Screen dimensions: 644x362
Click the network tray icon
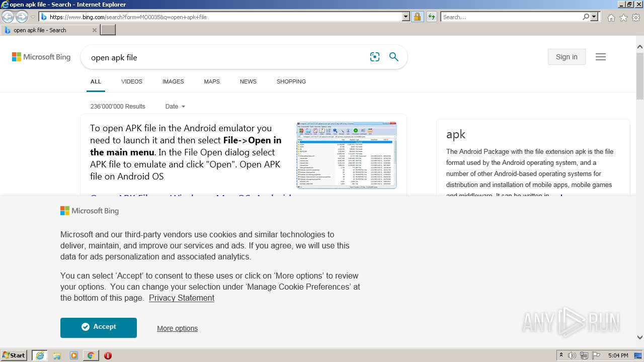[584, 355]
